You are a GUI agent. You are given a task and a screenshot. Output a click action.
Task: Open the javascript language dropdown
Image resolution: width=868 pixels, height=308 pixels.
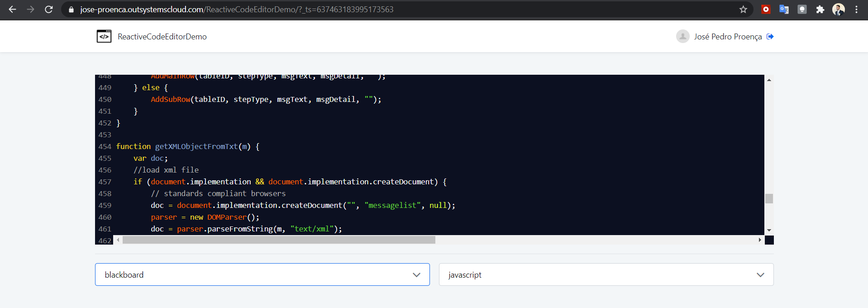[606, 274]
